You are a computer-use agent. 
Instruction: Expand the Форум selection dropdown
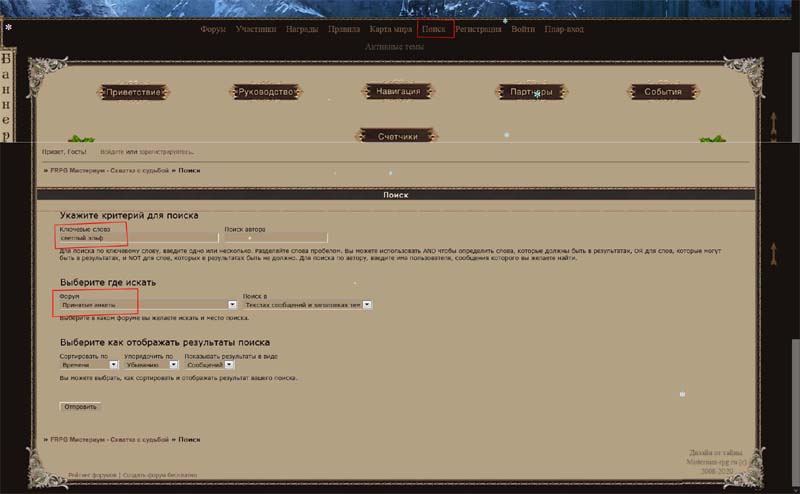click(x=148, y=305)
